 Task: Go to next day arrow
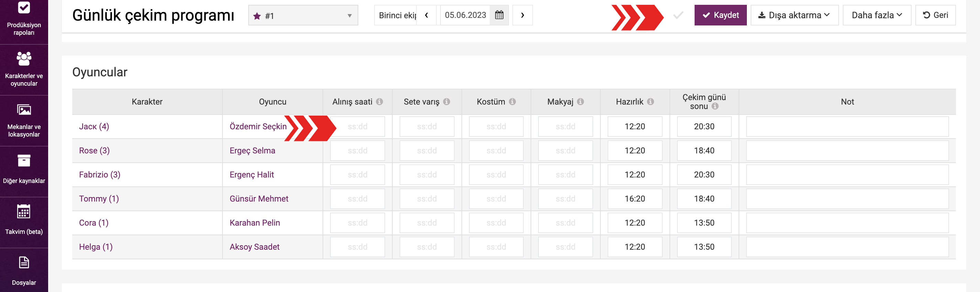pos(522,15)
